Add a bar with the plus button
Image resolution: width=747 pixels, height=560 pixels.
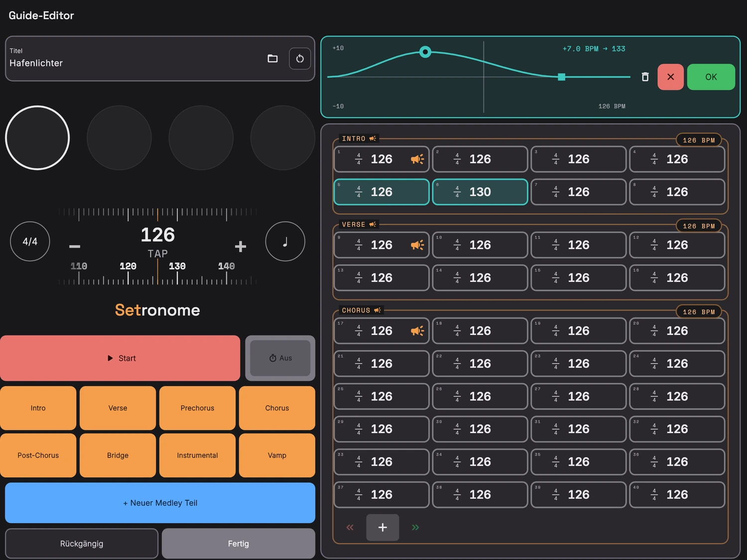click(382, 527)
